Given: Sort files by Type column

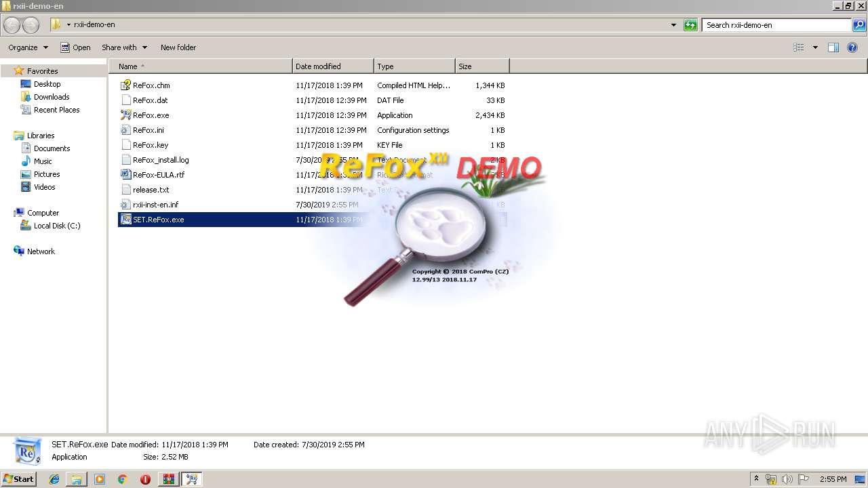Looking at the screenshot, I should click(414, 66).
